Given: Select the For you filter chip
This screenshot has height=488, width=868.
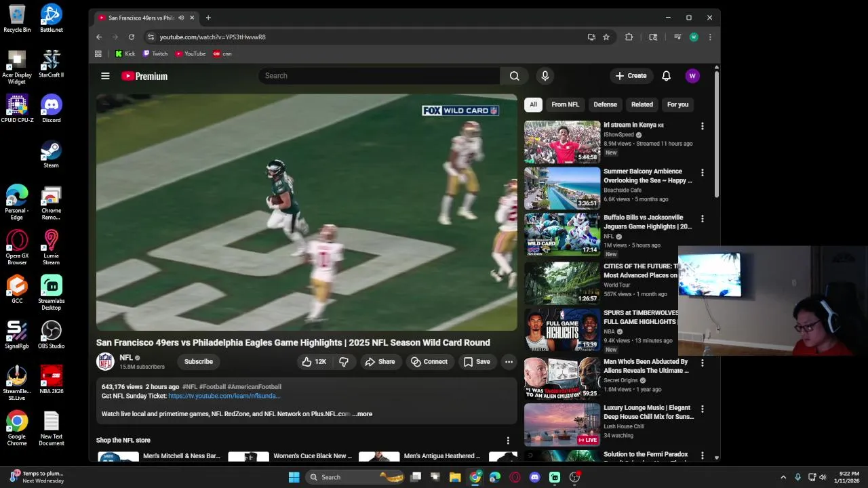Looking at the screenshot, I should (x=677, y=104).
